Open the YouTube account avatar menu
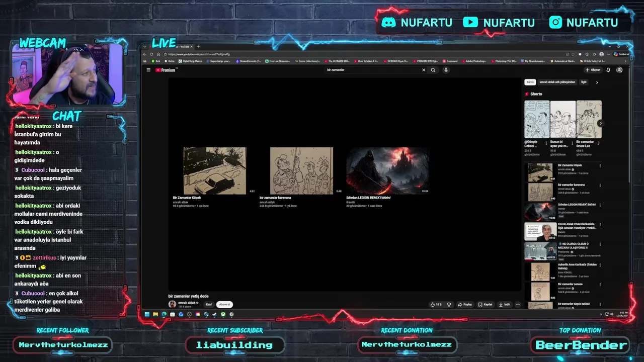Viewport: 644px width, 362px height. click(x=619, y=70)
